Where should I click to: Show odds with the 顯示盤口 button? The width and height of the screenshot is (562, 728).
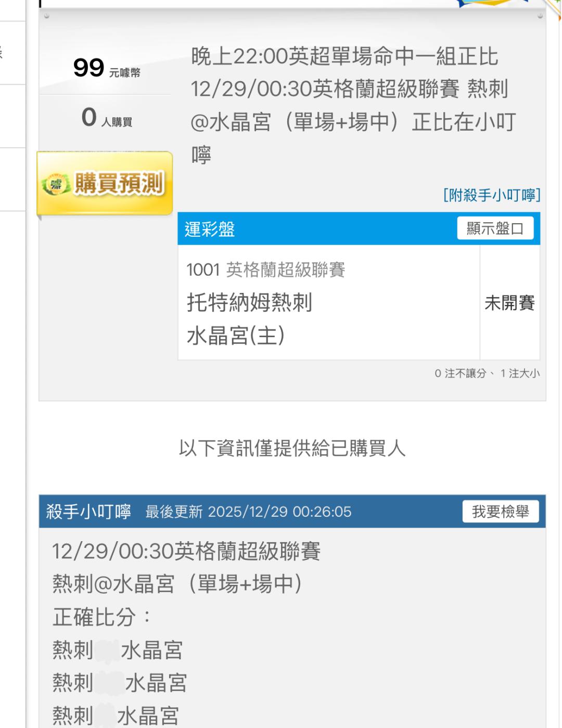(495, 228)
